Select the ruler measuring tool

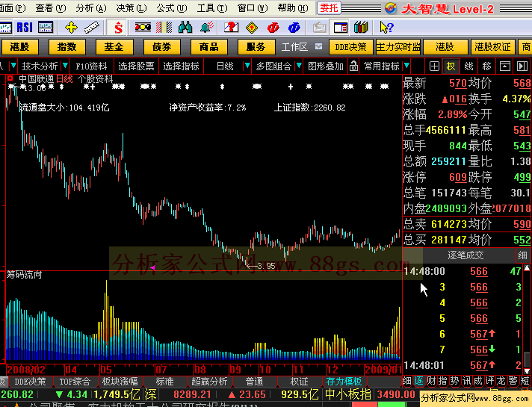tap(92, 27)
